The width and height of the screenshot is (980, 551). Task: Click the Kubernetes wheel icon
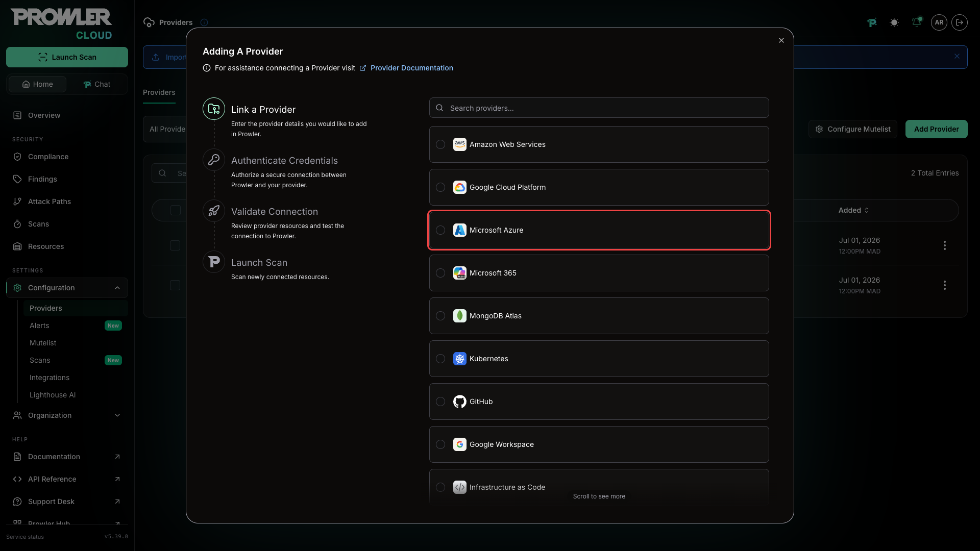[x=460, y=359]
